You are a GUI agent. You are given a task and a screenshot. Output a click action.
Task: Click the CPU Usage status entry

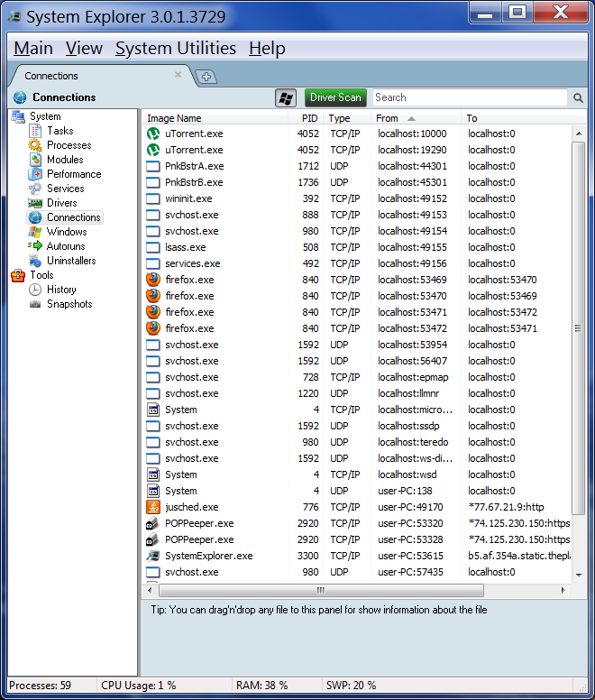[x=138, y=686]
